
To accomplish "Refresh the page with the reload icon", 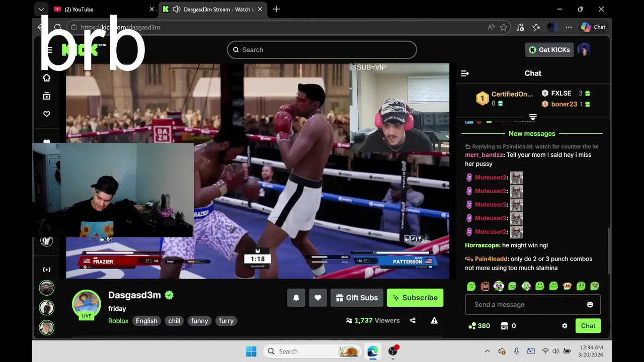I will point(57,27).
